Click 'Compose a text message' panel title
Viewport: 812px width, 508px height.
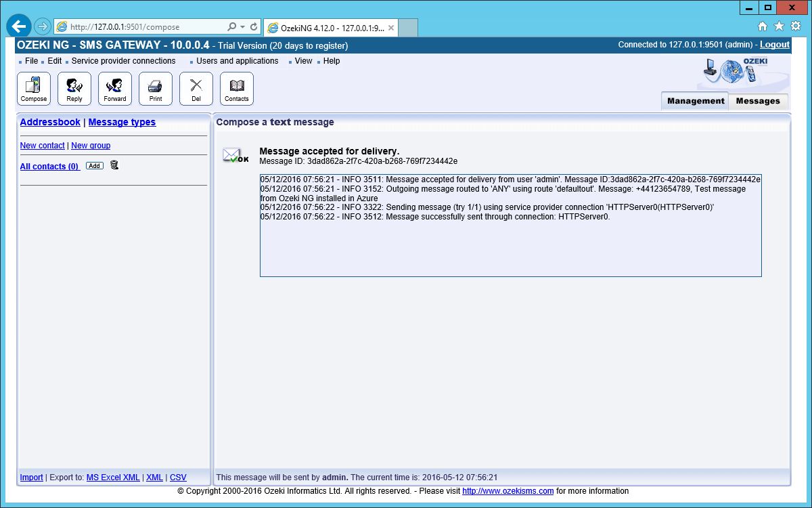point(275,123)
